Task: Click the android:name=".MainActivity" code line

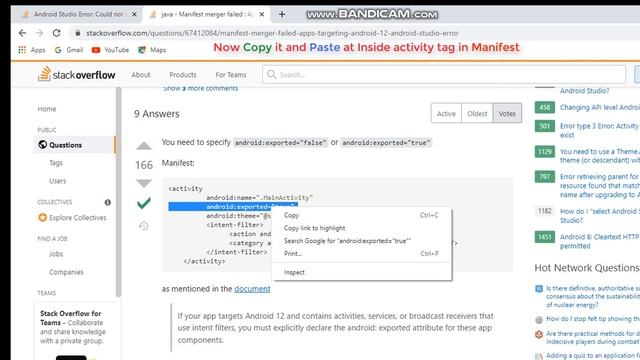Action: [260, 198]
